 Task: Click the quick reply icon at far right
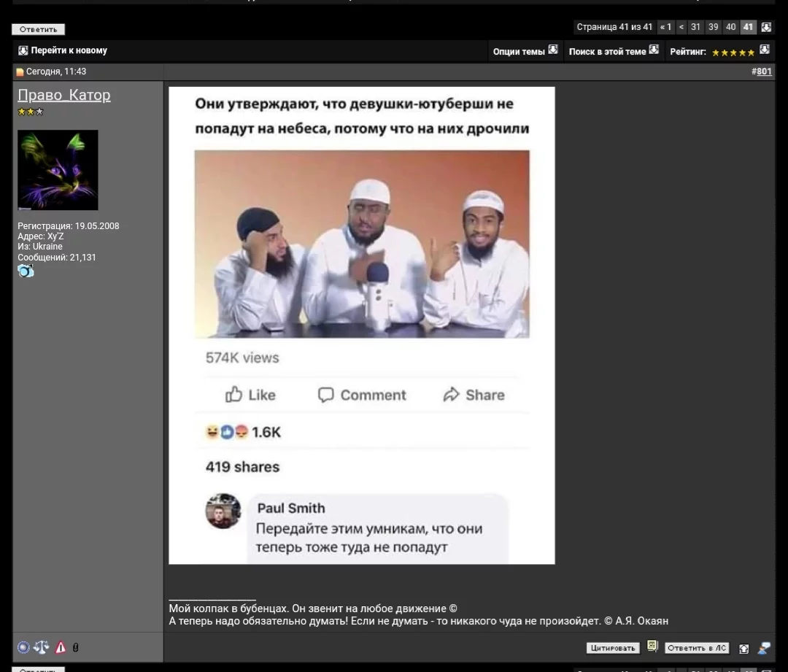764,648
